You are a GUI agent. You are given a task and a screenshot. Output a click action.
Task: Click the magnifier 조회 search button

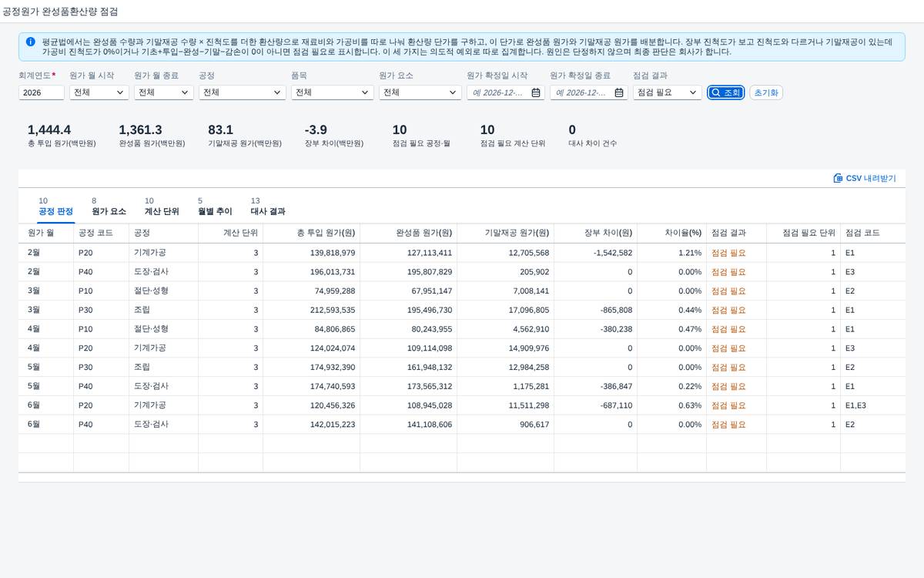[726, 92]
